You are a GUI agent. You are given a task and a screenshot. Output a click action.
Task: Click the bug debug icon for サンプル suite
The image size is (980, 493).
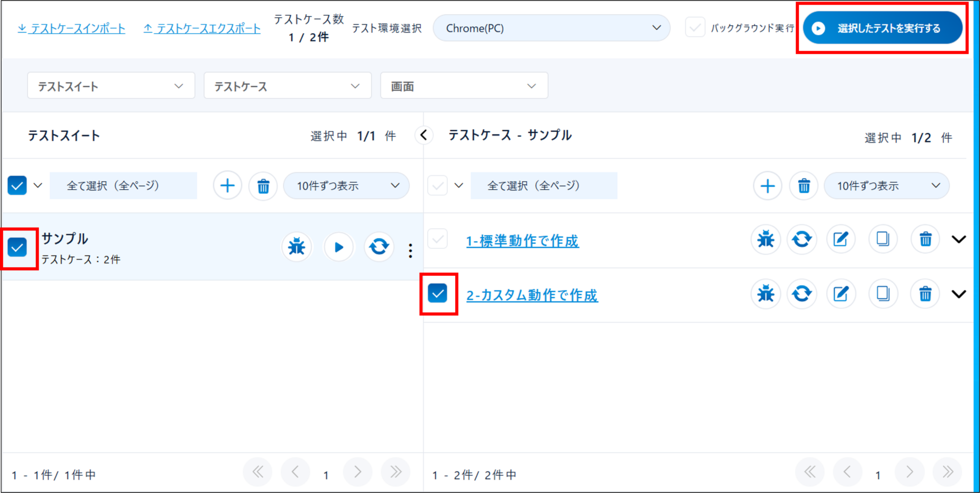(x=297, y=247)
